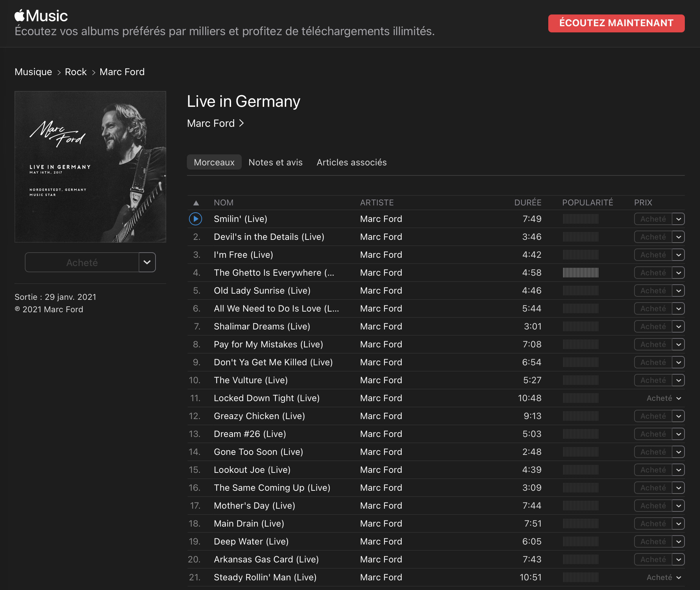
Task: Click the ÉCOUTEZ MAINTENANT button
Action: [616, 23]
